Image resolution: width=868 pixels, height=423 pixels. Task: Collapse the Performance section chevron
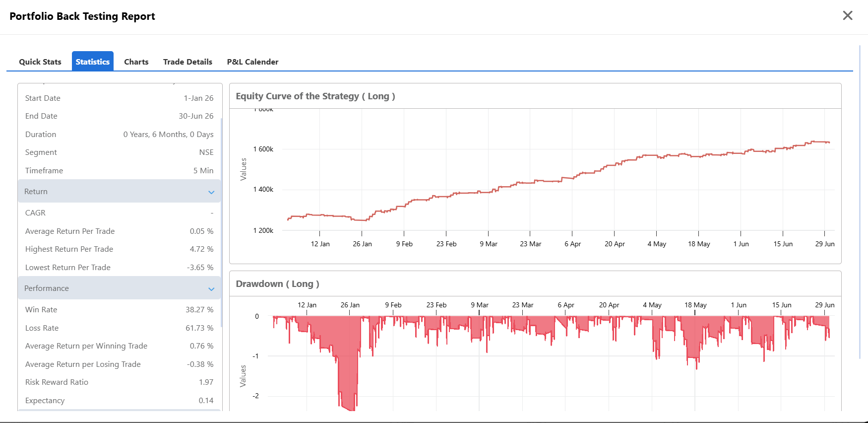click(x=211, y=289)
